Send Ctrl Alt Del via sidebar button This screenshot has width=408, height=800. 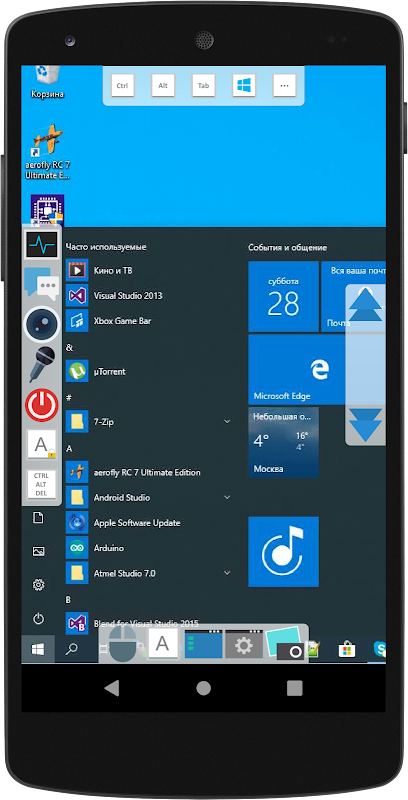coord(41,484)
